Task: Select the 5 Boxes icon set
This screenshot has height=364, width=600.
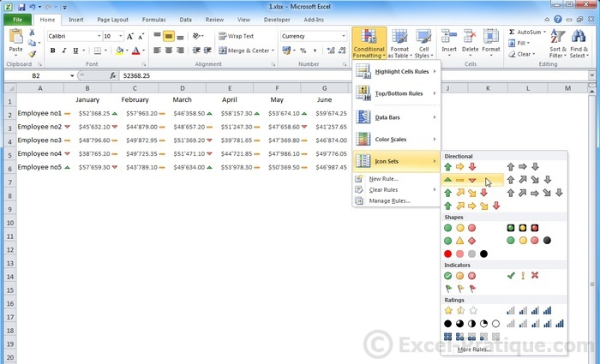Action: [471, 337]
